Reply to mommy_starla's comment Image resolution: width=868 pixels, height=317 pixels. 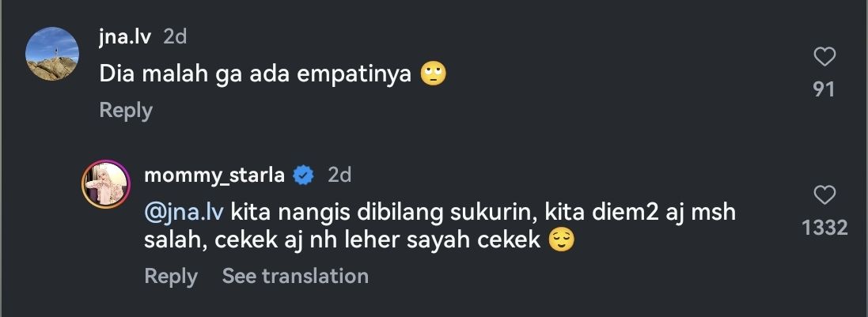(x=170, y=276)
